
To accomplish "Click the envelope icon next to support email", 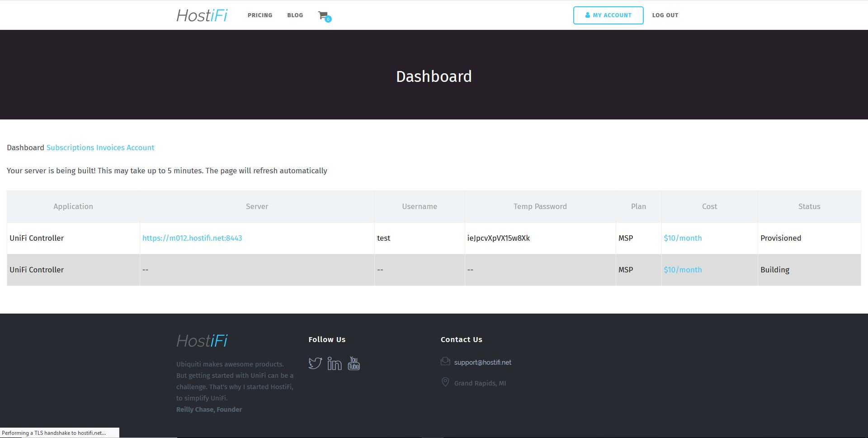I will tap(445, 361).
